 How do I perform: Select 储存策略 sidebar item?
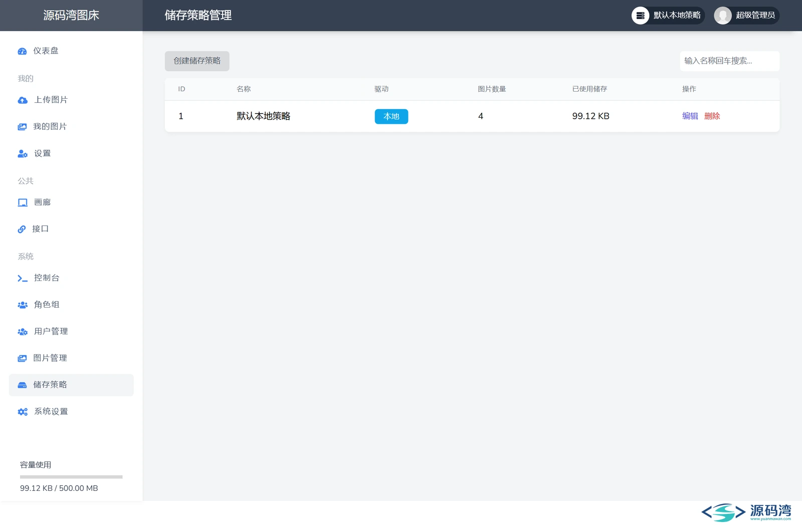[71, 385]
